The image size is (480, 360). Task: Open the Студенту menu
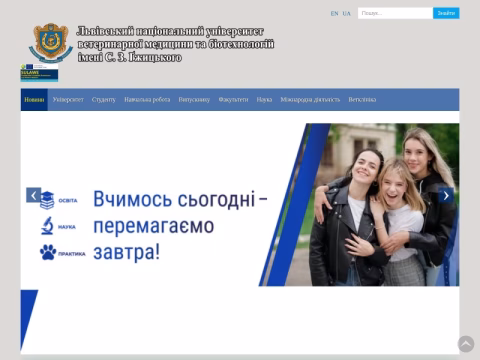[104, 100]
